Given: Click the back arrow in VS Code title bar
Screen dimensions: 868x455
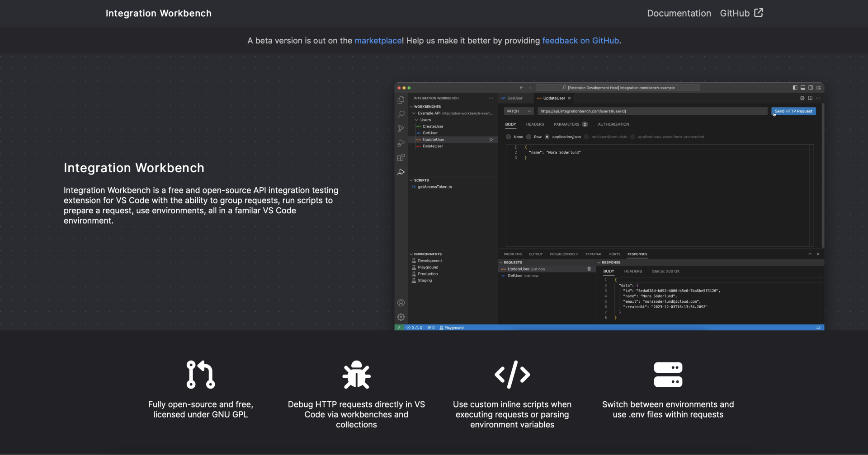Looking at the screenshot, I should [x=522, y=88].
